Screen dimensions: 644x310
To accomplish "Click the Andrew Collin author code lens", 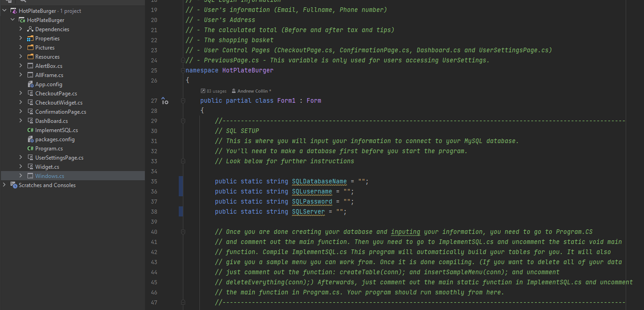I will [252, 91].
